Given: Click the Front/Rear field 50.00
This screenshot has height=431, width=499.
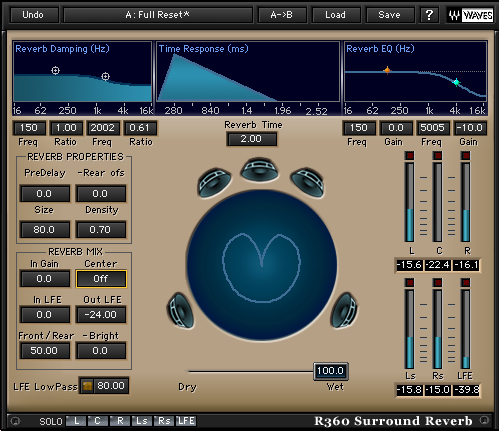Looking at the screenshot, I should click(x=45, y=351).
